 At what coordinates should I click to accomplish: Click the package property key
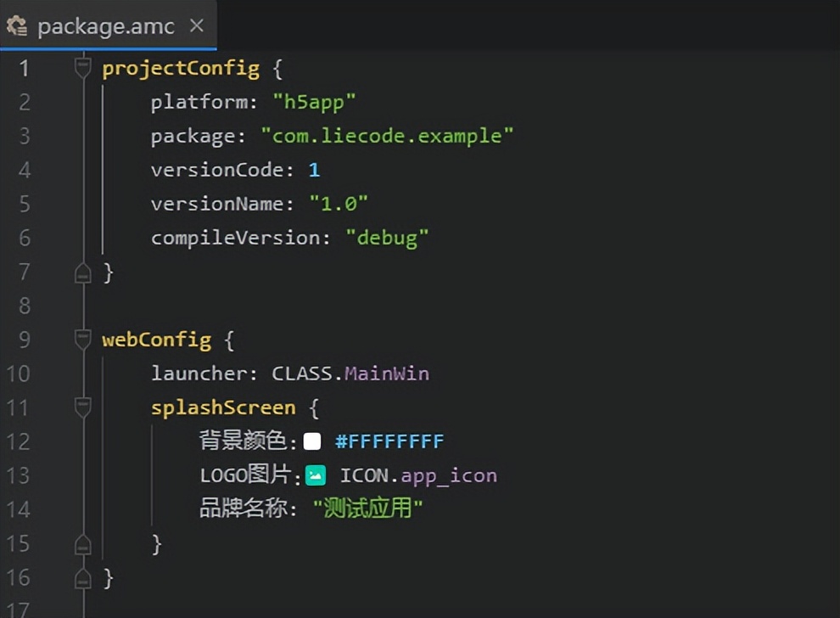pos(193,137)
